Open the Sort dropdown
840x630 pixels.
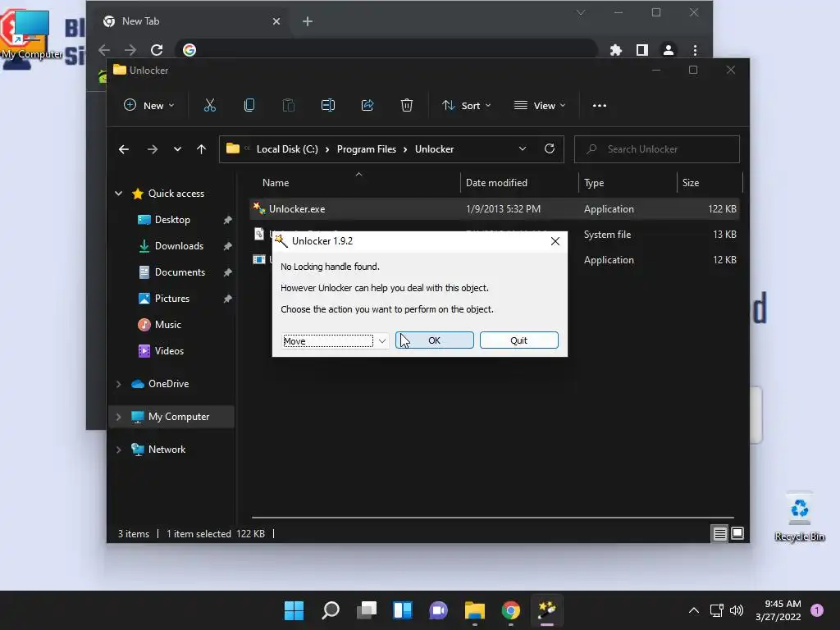coord(466,106)
